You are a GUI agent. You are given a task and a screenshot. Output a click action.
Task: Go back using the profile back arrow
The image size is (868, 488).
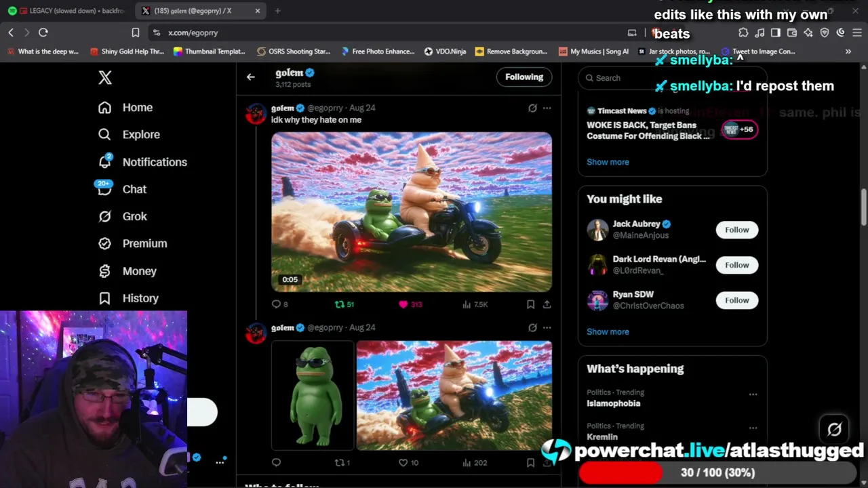tap(251, 77)
